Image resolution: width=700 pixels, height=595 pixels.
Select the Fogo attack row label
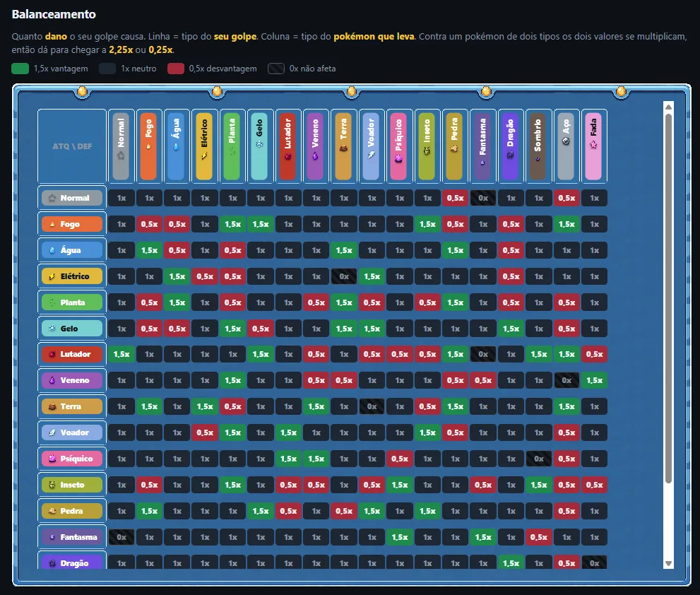72,224
